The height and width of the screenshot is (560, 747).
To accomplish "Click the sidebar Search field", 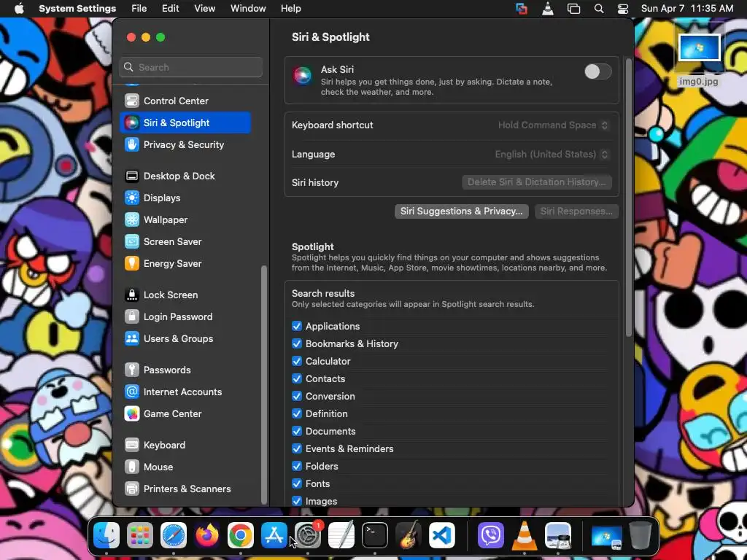I will pos(190,67).
